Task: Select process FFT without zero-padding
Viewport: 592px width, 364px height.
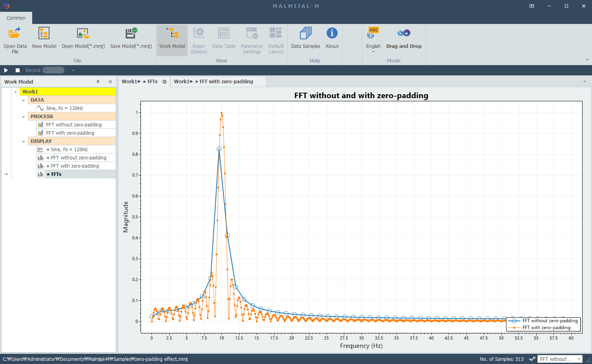Action: click(74, 125)
